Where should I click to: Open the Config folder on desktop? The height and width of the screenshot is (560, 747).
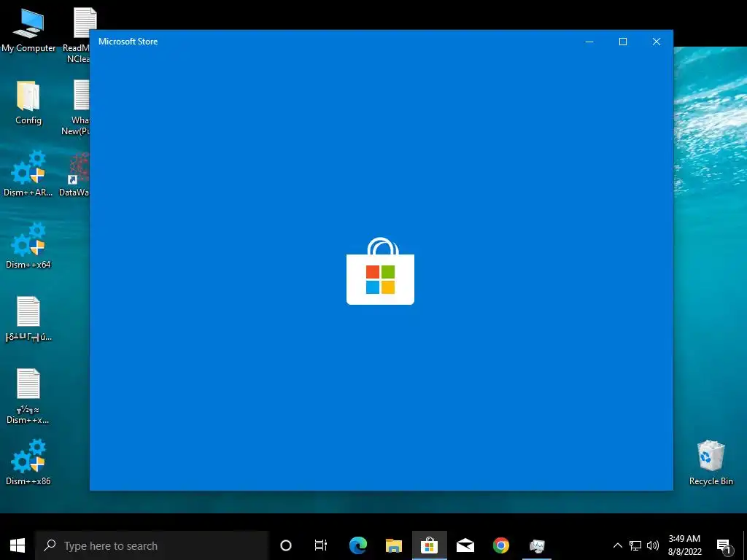(x=28, y=102)
